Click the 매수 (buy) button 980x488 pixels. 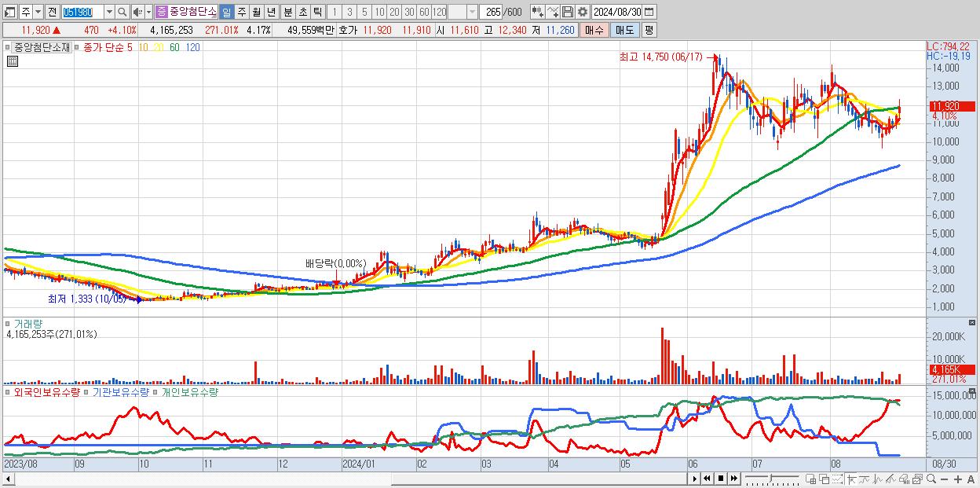coord(594,30)
